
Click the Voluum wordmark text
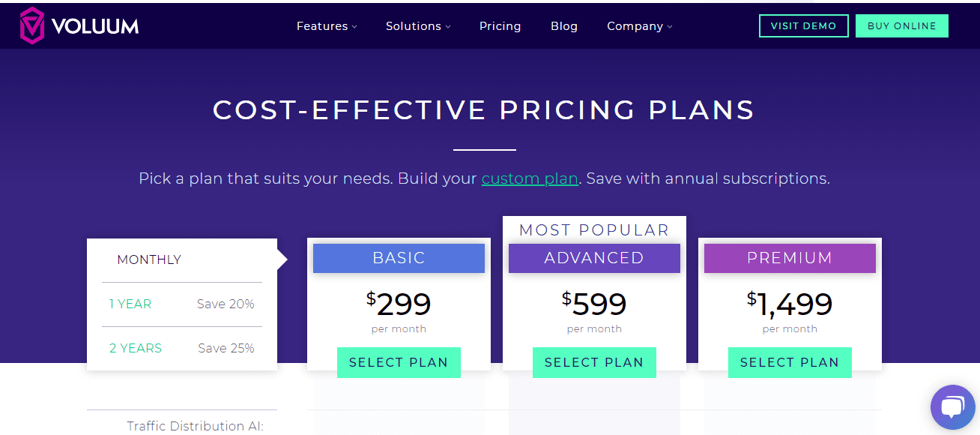[x=95, y=26]
